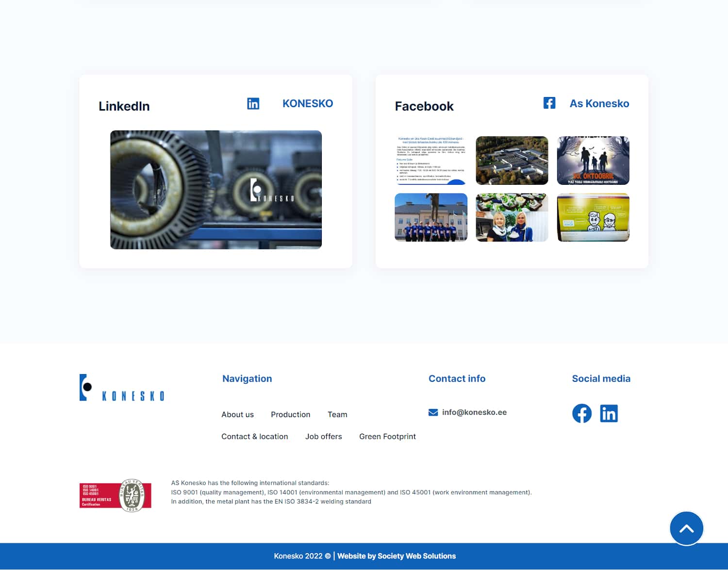Open the KONESKO LinkedIn page link
The height and width of the screenshot is (570, 728).
[308, 103]
